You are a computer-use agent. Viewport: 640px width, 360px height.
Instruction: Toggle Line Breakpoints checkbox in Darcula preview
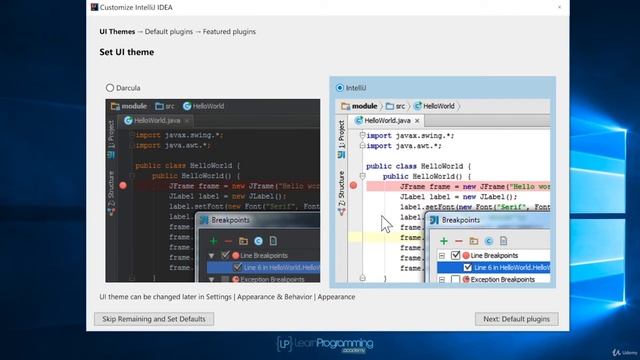[225, 255]
